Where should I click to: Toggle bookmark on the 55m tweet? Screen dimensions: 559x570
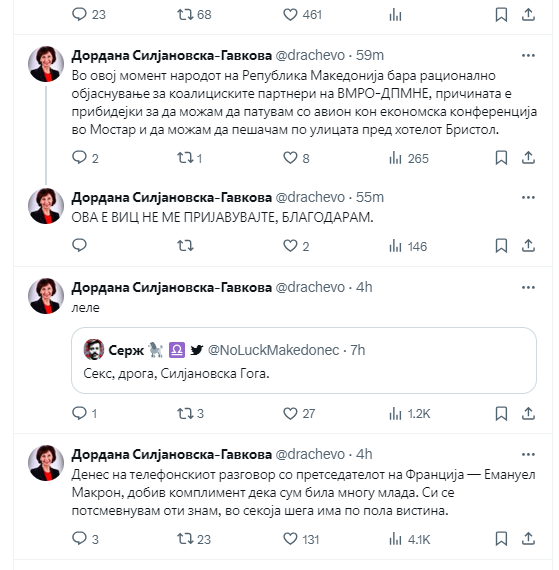coord(501,246)
